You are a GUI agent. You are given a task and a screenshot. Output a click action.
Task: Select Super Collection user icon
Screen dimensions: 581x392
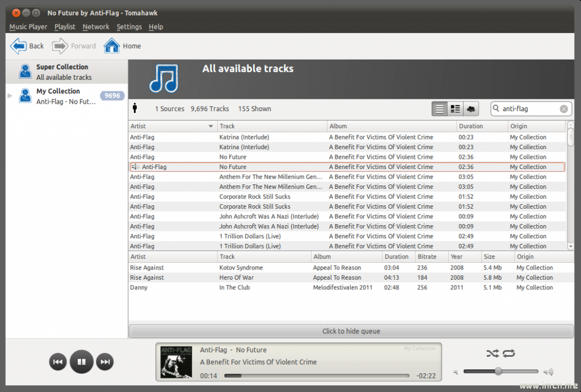click(x=25, y=71)
